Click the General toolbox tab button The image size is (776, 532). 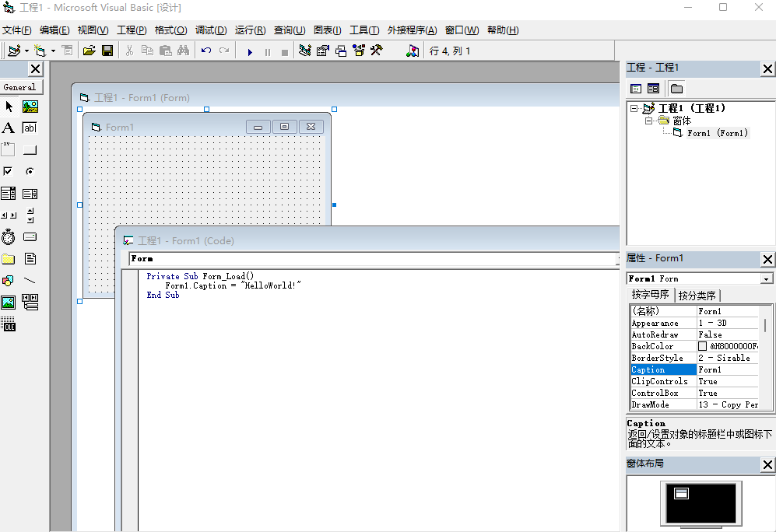pos(21,87)
